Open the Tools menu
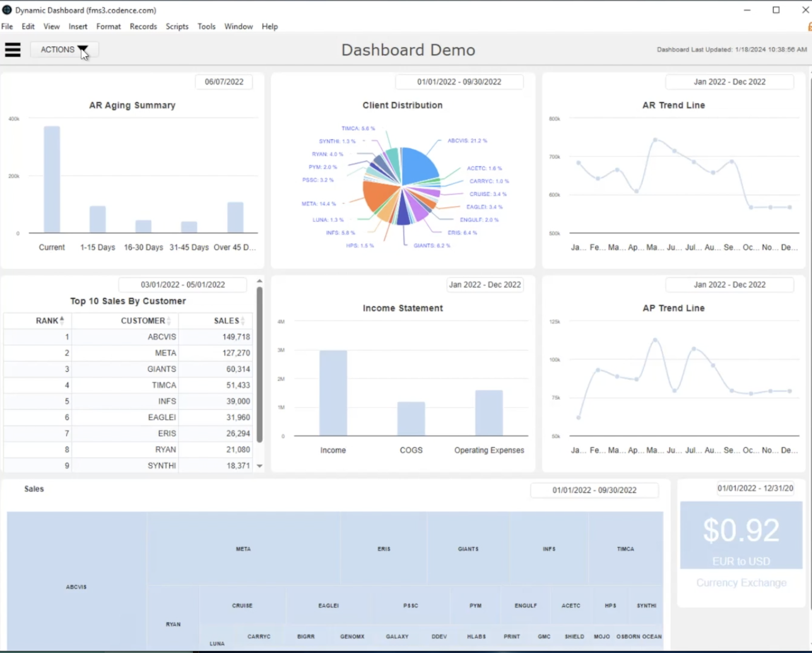 click(x=206, y=27)
